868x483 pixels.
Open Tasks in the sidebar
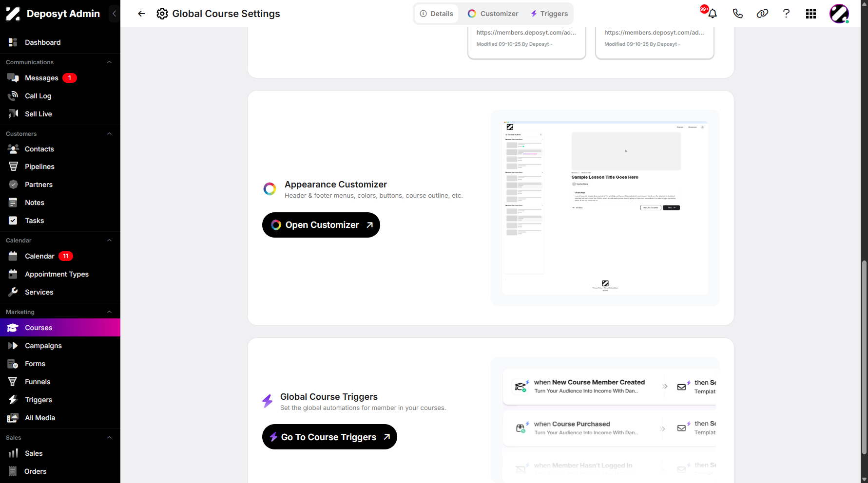point(60,221)
